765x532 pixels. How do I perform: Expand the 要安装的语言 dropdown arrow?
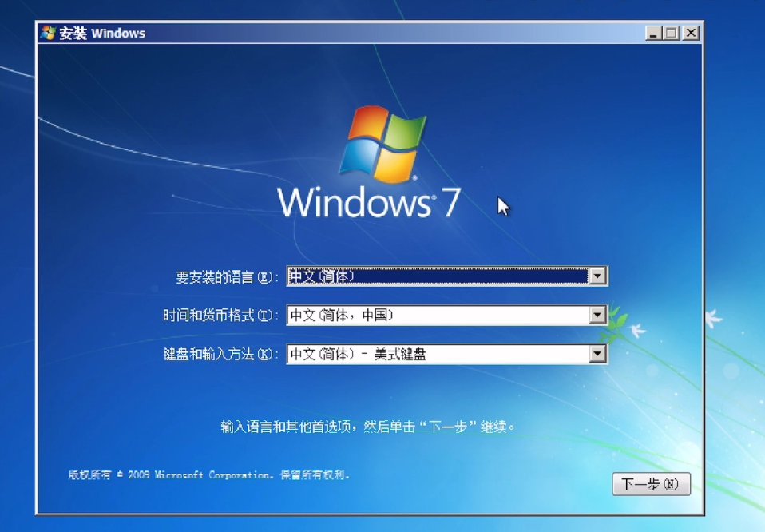597,276
